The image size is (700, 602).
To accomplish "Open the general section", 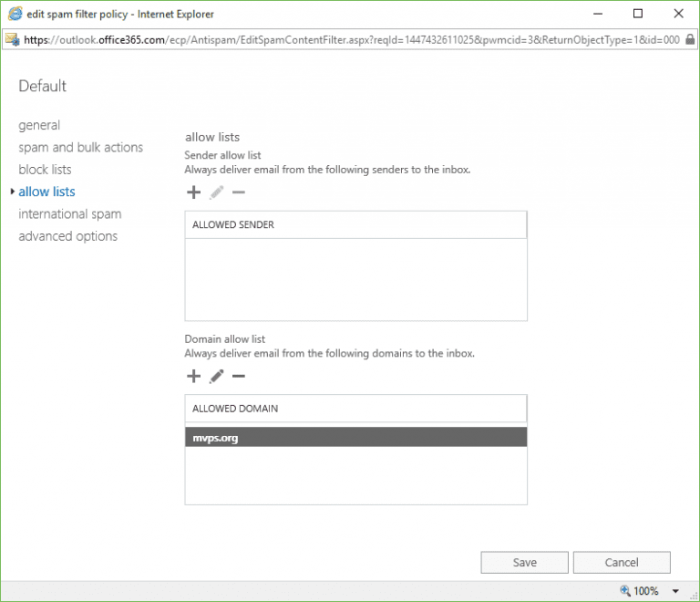I will click(39, 125).
